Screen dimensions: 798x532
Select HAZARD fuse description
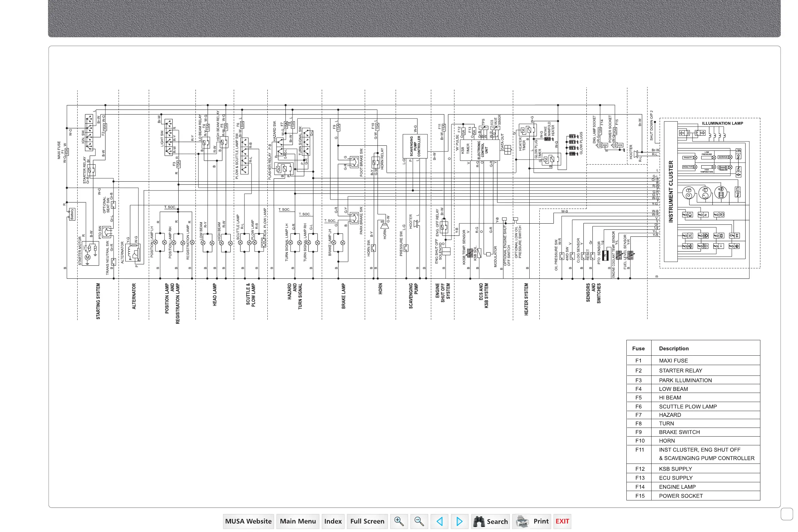click(670, 415)
